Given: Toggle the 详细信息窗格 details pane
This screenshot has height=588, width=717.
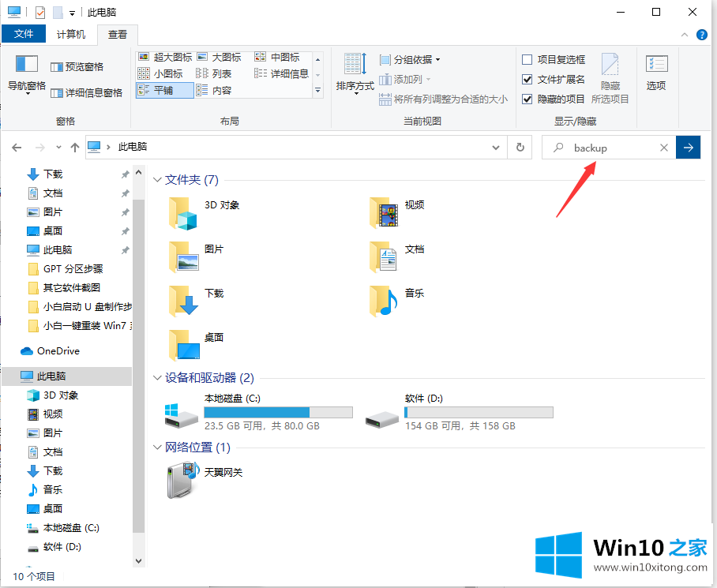Looking at the screenshot, I should point(86,93).
